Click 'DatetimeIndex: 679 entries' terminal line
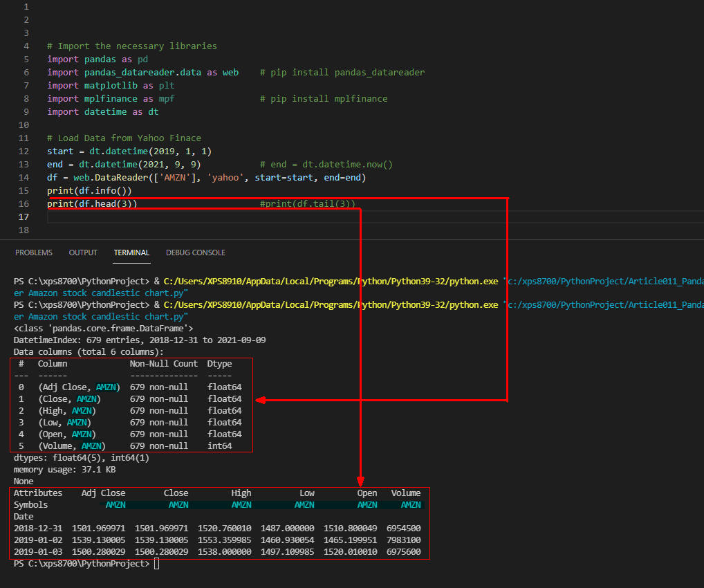 (140, 340)
